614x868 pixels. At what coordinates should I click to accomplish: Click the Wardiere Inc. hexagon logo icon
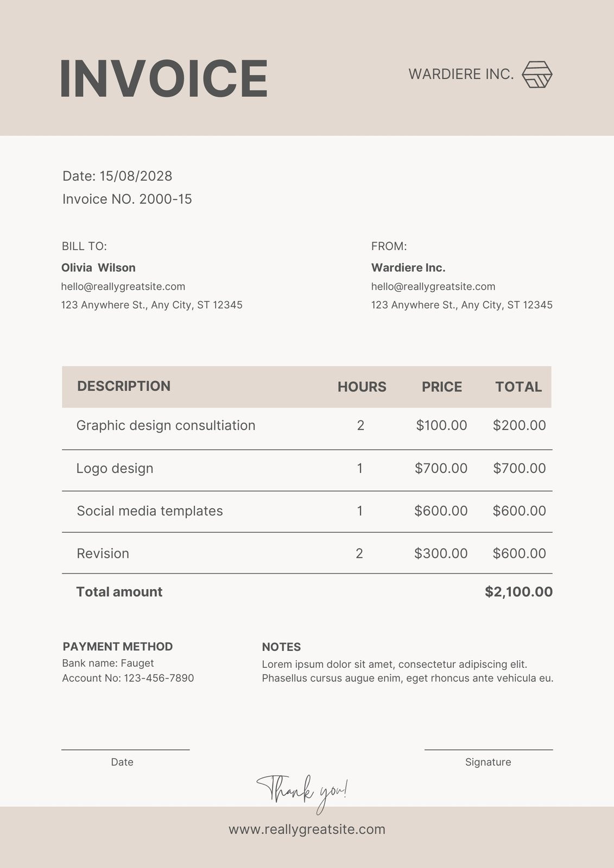[x=537, y=74]
